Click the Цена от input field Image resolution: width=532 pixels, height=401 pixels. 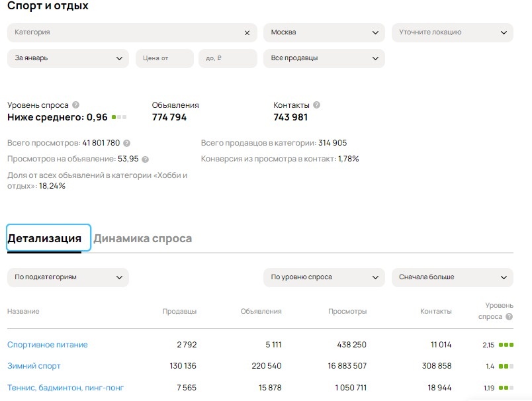164,58
